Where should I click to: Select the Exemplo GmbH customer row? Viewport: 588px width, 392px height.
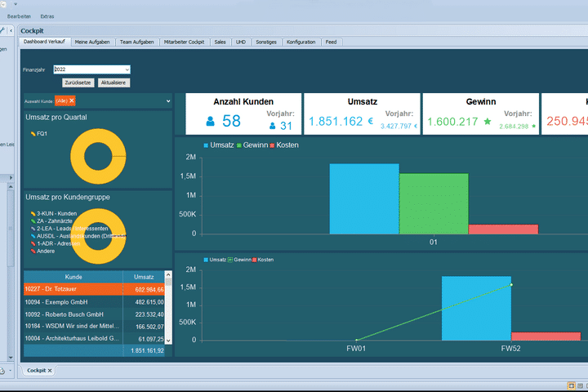pyautogui.click(x=73, y=302)
